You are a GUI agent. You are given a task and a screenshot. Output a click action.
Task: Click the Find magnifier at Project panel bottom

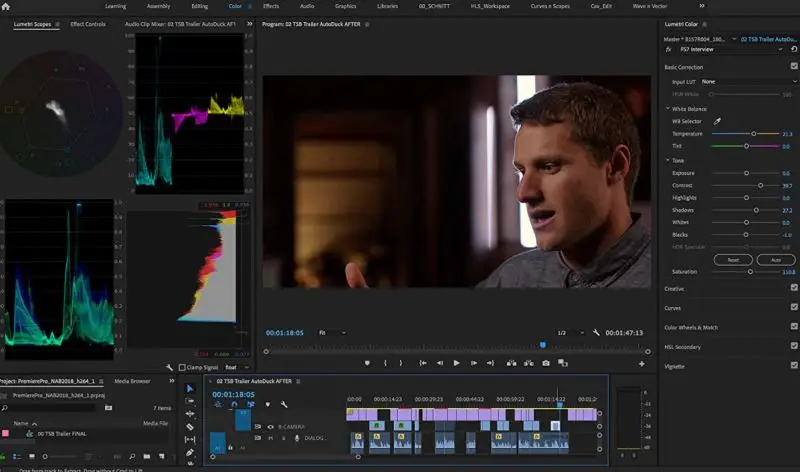point(132,456)
